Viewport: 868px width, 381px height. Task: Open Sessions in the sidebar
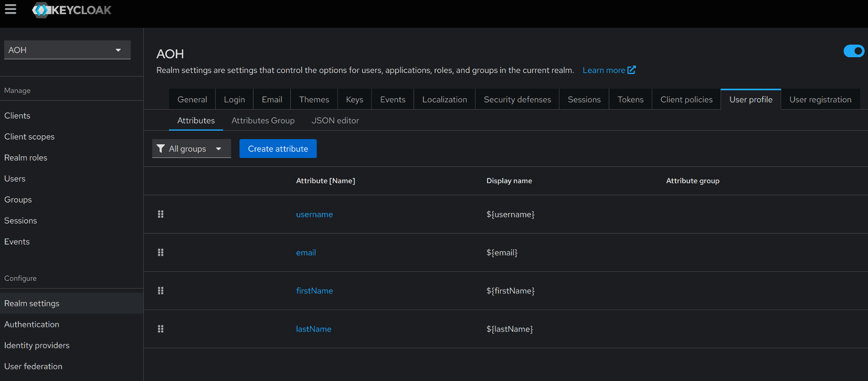pyautogui.click(x=71, y=220)
